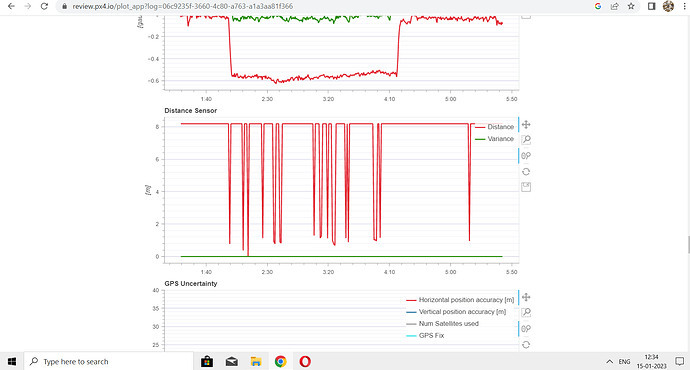Open the Windows Start menu
The height and width of the screenshot is (370, 690).
(x=12, y=361)
